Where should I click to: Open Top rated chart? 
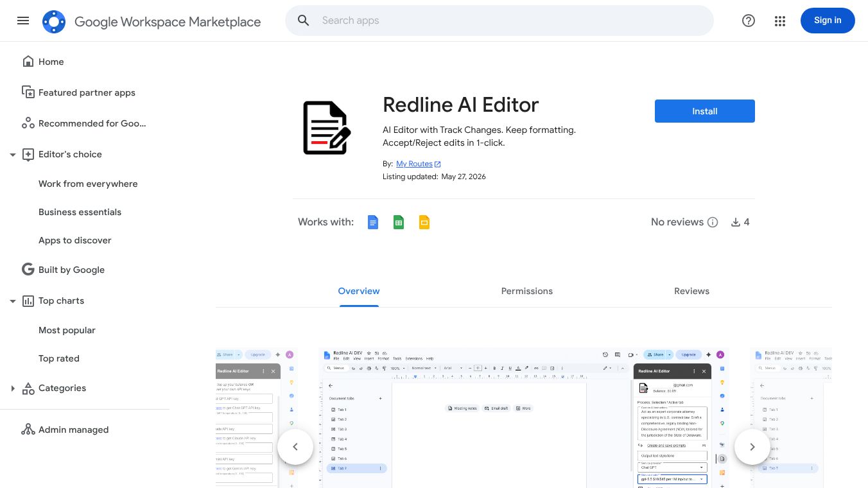pos(59,358)
